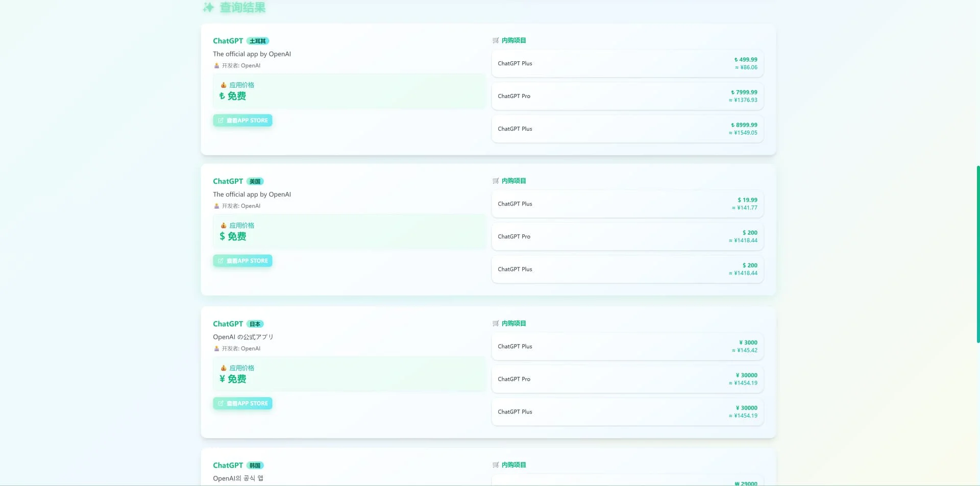Click 开发者: OpenAI text in 土耳其 card
This screenshot has width=980, height=486.
pos(241,65)
